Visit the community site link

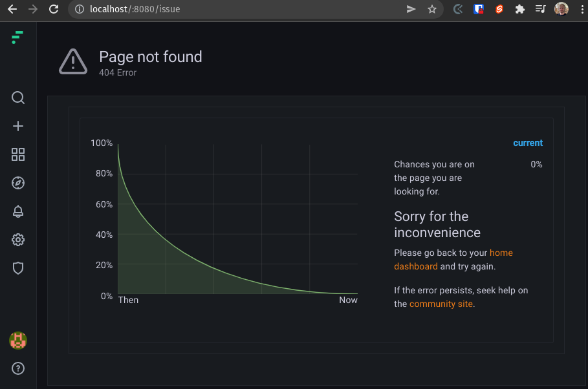(x=441, y=304)
